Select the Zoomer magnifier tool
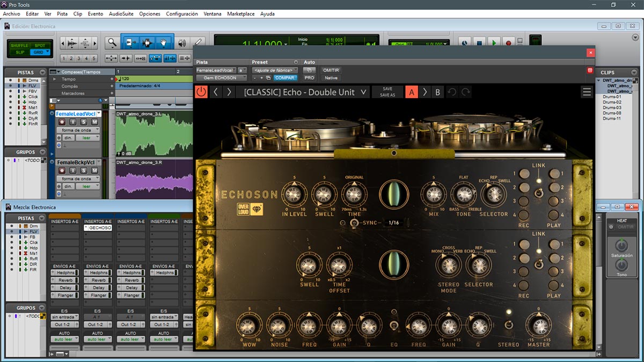644x362 pixels. [x=112, y=43]
